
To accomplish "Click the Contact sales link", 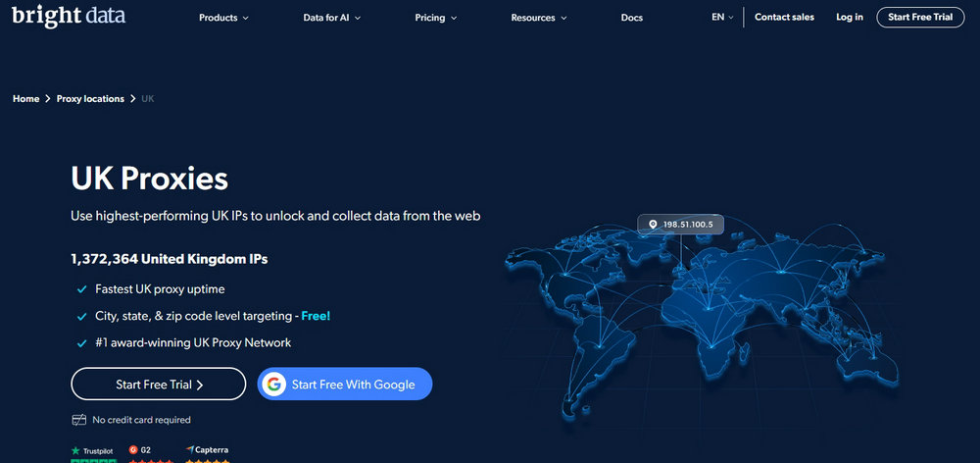I will click(784, 17).
